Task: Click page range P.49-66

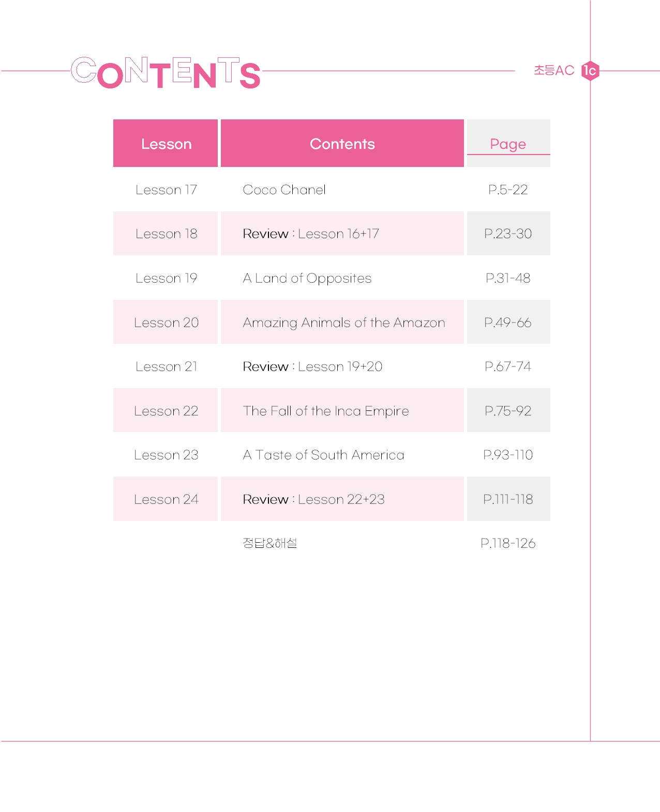Action: [x=508, y=323]
